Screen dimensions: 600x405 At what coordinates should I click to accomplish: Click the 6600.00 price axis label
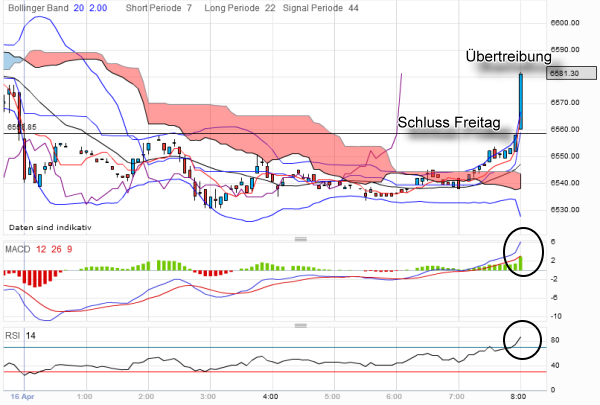565,23
